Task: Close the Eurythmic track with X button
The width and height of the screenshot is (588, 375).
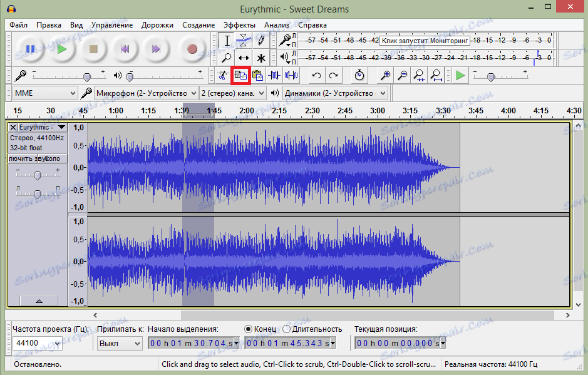Action: coord(13,127)
